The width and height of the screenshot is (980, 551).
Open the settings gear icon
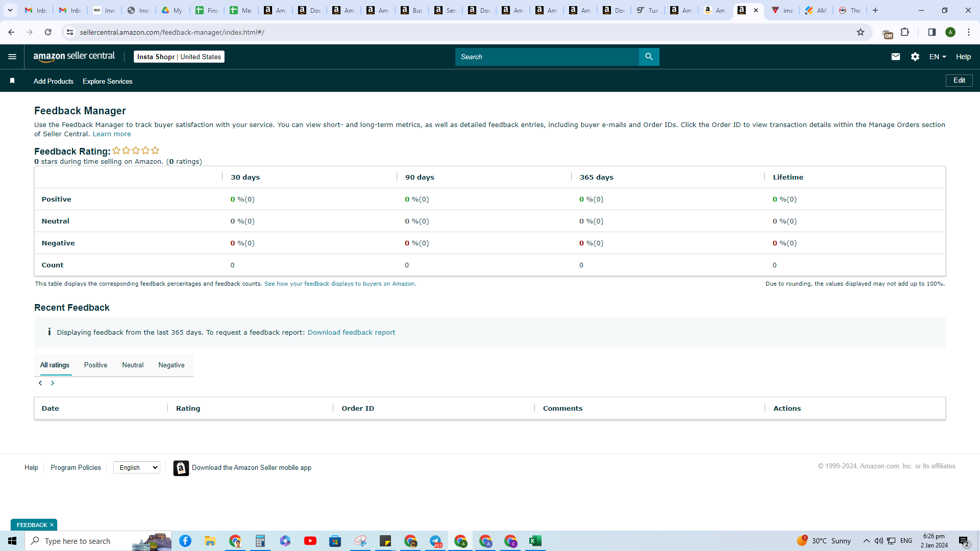pyautogui.click(x=915, y=57)
